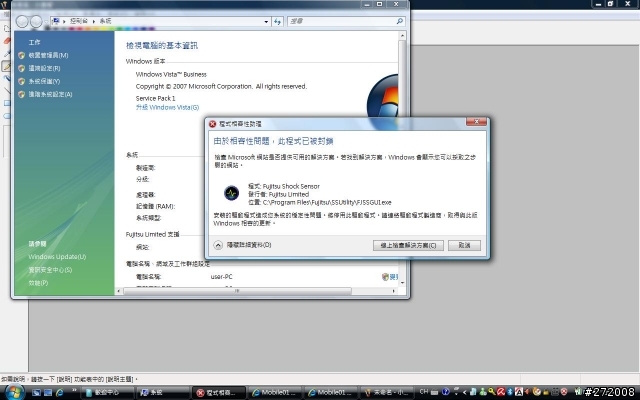Expand the arrow before 控制台 breadcrumb
The image size is (640, 400).
64,21
